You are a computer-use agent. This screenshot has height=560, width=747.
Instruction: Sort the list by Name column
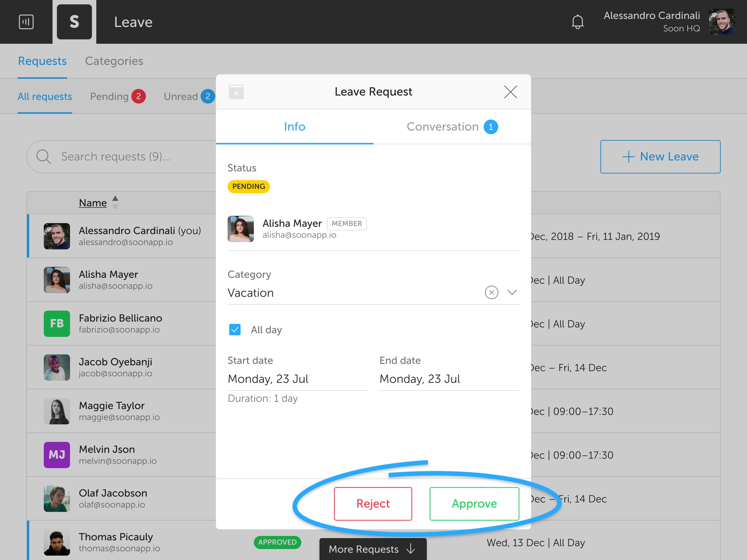click(x=93, y=203)
